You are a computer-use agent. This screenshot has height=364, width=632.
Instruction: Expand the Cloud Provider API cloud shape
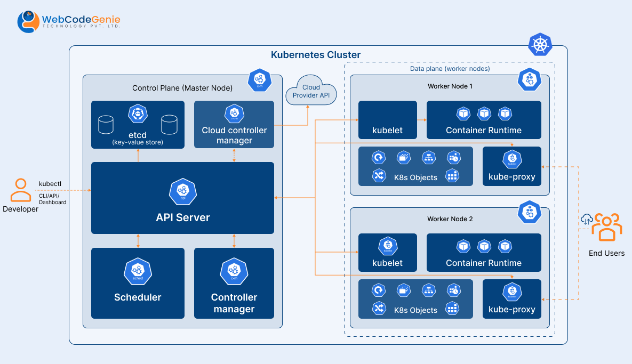[311, 92]
